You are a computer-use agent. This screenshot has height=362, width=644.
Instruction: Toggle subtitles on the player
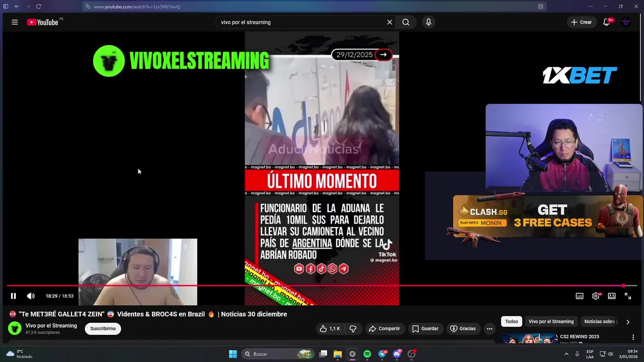[580, 296]
